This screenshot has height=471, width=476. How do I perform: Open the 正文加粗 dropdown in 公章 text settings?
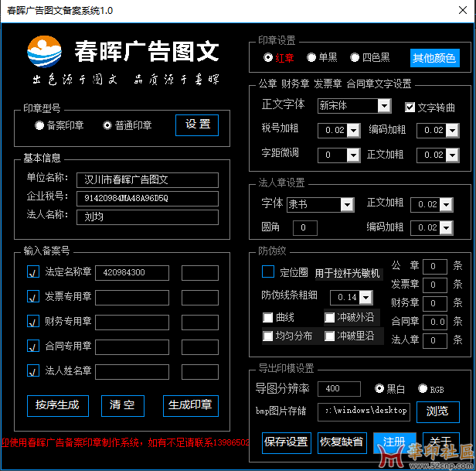452,155
